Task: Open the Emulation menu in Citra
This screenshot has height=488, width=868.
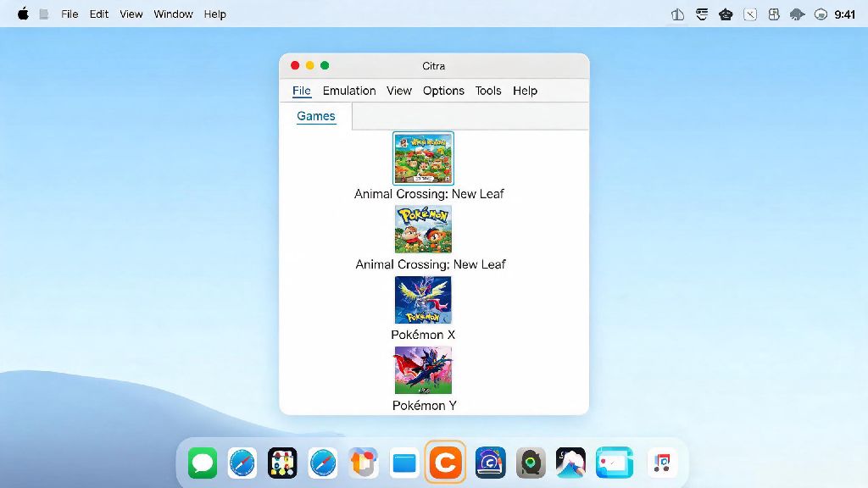Action: click(x=349, y=91)
